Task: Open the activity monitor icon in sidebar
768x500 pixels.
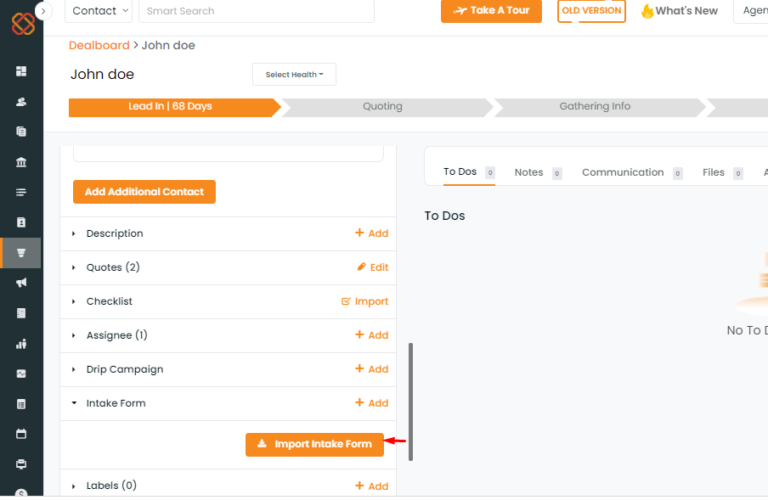Action: [x=21, y=374]
